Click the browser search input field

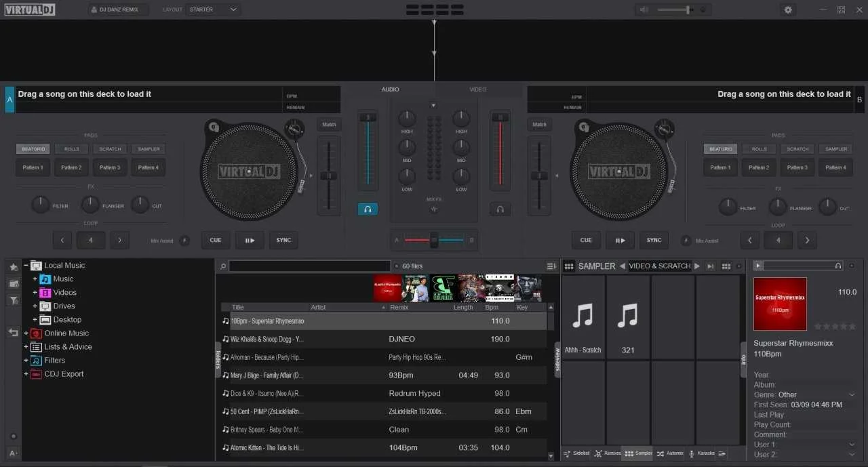coord(310,266)
